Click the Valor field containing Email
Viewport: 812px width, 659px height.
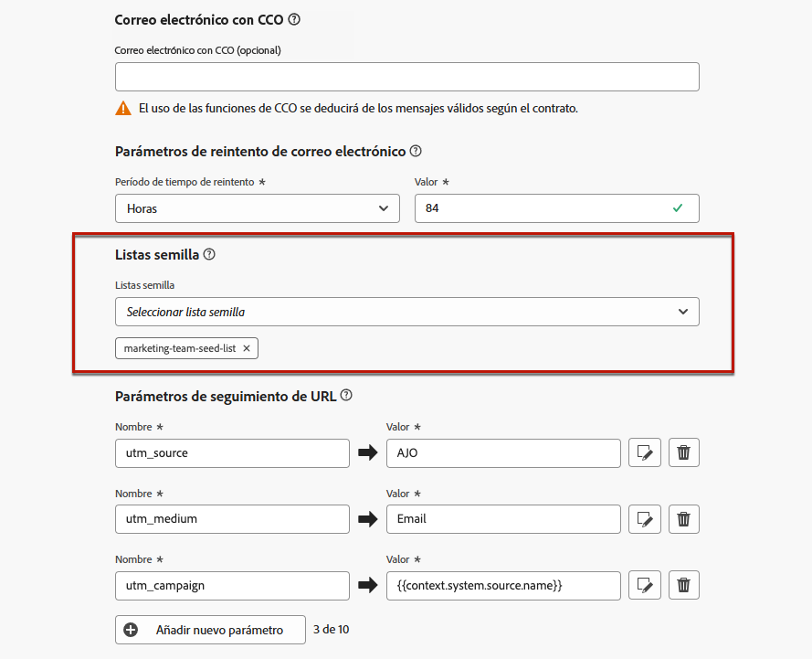pos(503,519)
